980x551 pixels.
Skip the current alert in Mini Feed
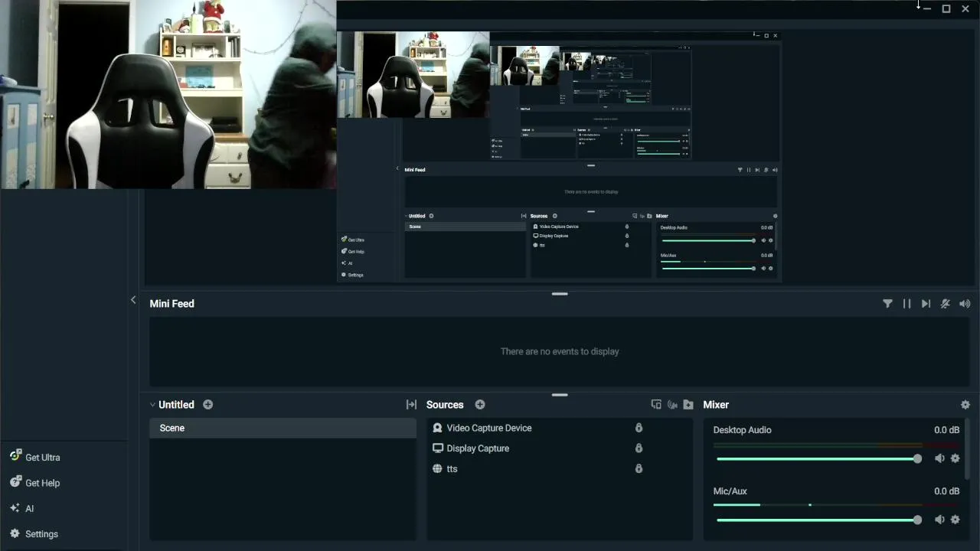click(926, 304)
